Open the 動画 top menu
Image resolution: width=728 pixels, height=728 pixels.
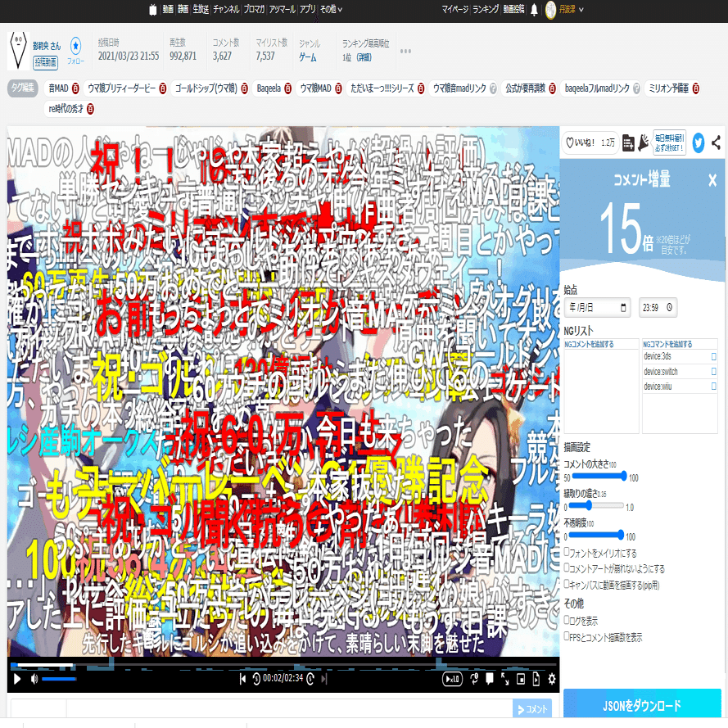(168, 9)
